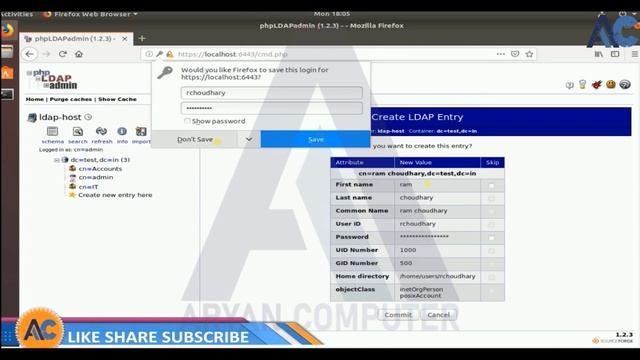Open the cn=IT tree entry

[88, 187]
